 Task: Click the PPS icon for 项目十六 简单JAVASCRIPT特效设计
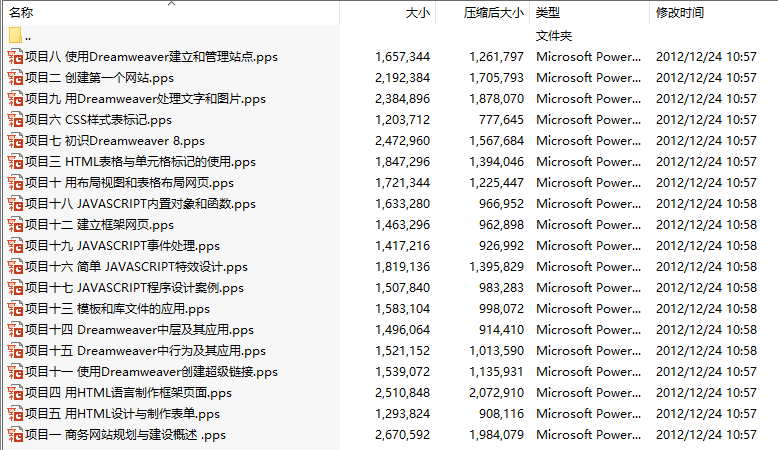pos(15,267)
